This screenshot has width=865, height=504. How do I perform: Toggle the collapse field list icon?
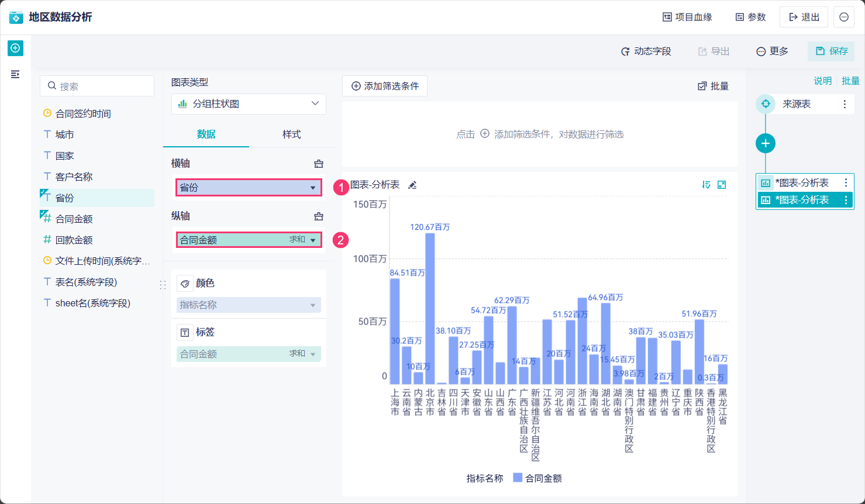point(15,74)
